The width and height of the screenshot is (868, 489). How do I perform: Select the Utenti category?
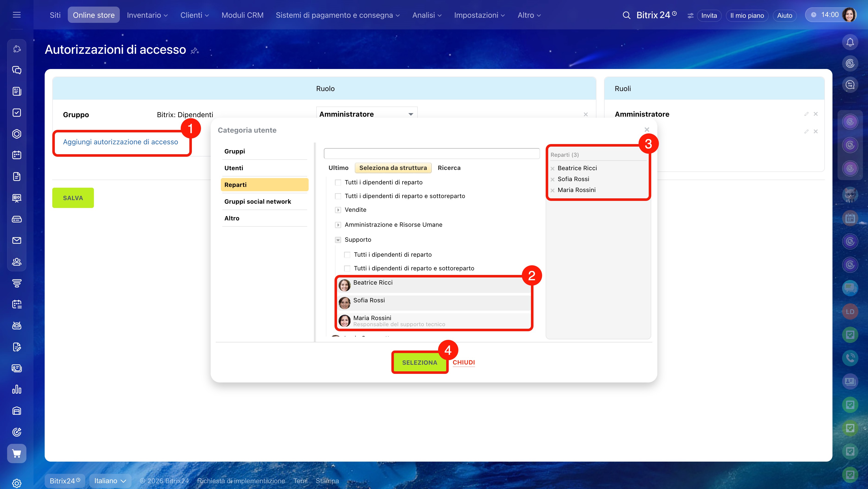pyautogui.click(x=233, y=168)
